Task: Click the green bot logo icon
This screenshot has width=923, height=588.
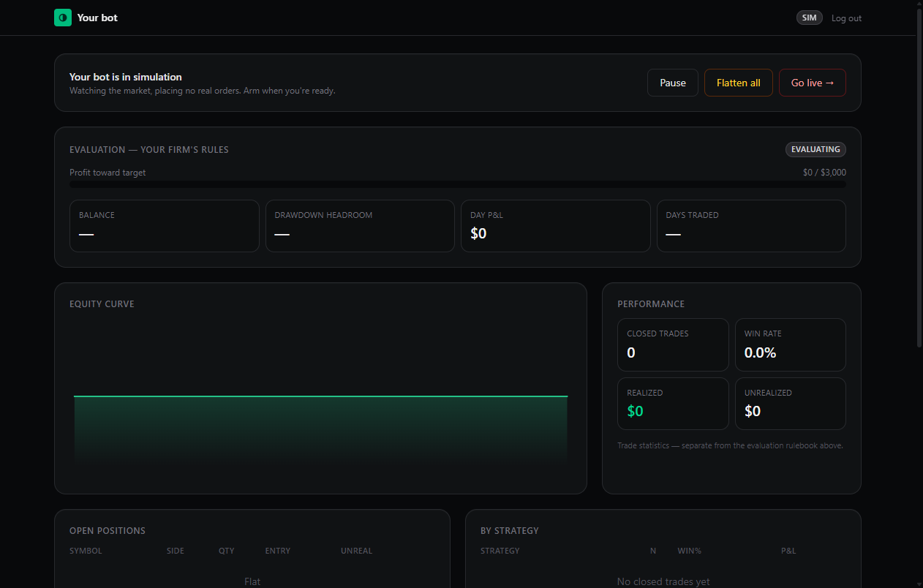Action: [63, 18]
